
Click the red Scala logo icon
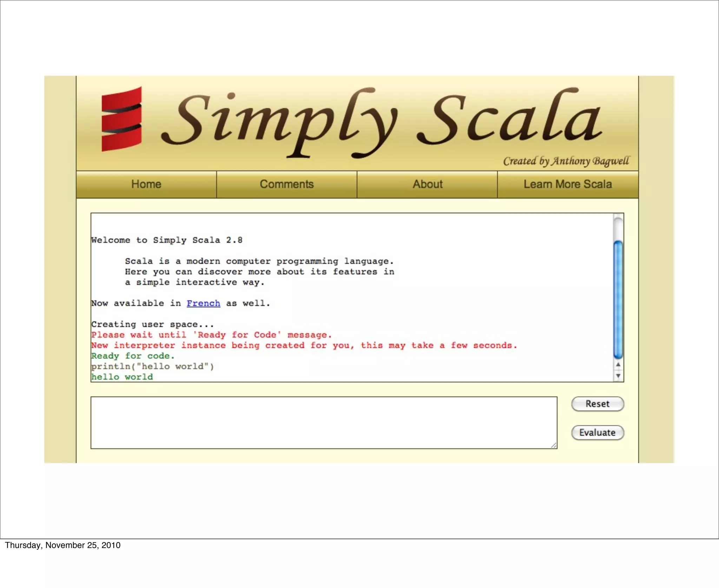click(x=121, y=119)
